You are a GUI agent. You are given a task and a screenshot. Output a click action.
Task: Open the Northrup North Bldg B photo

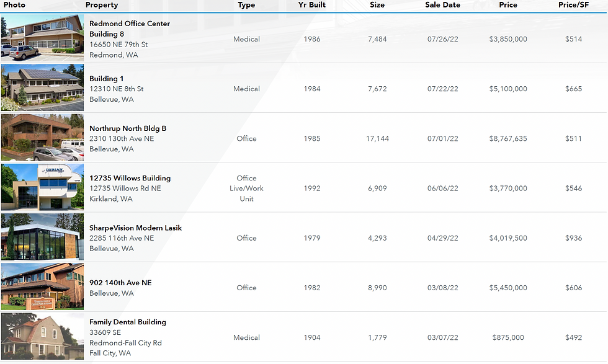pos(42,137)
